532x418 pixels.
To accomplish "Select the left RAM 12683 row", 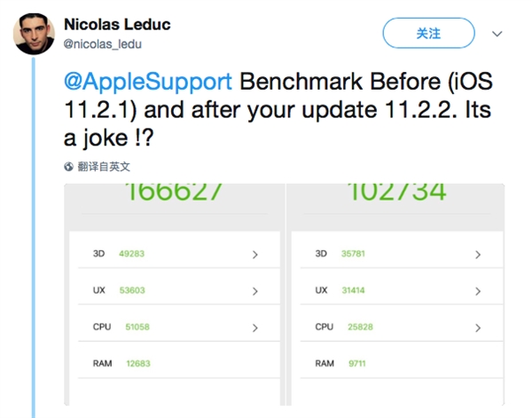I will point(179,363).
